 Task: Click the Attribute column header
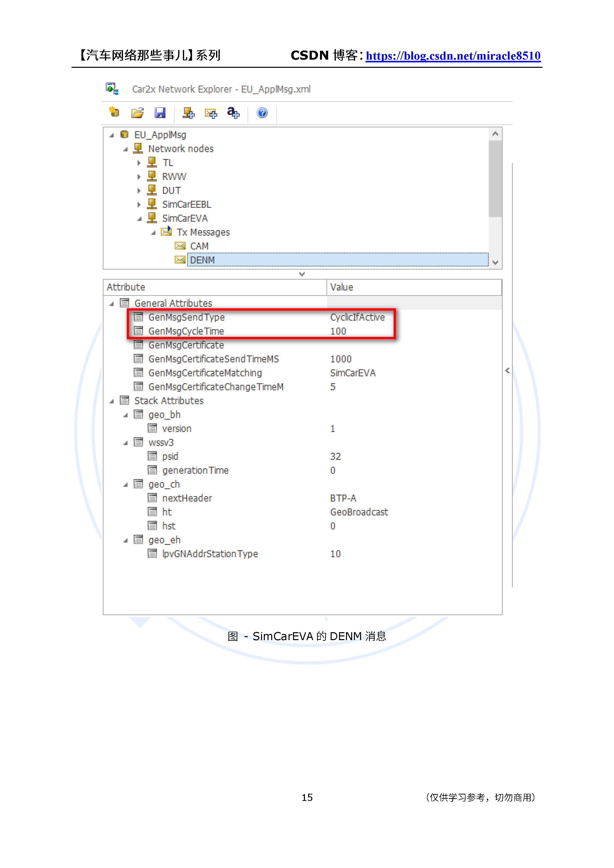point(215,287)
